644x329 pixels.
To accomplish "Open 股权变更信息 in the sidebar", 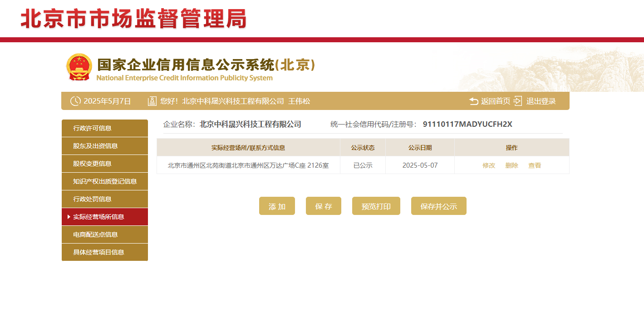I will [105, 164].
